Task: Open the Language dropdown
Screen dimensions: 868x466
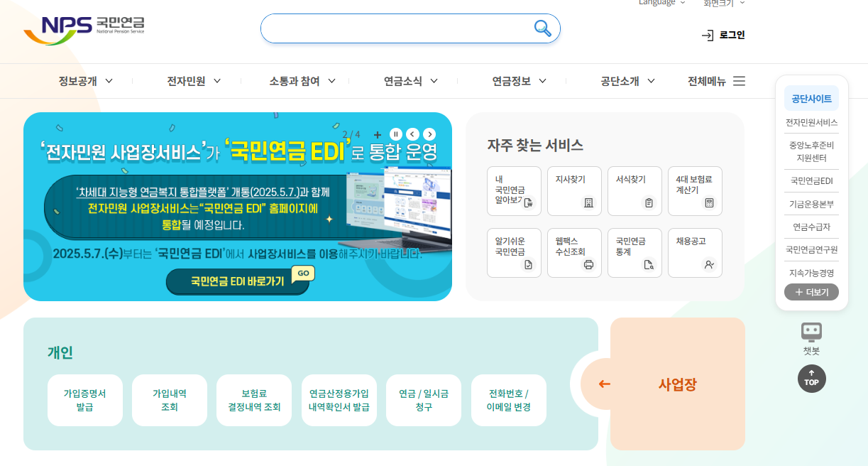Action: tap(661, 3)
